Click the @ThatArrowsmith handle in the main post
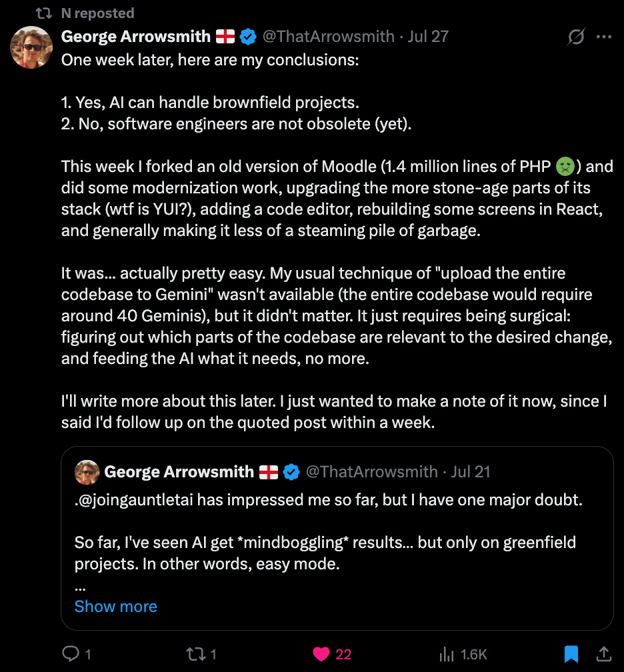 pos(329,36)
